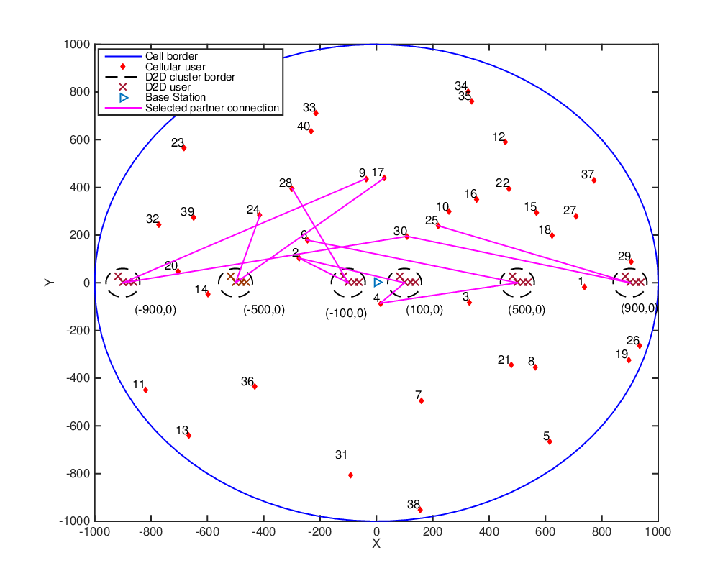The width and height of the screenshot is (728, 586).
Task: Click the cluster label "(-900,0)"
Action: coord(155,309)
